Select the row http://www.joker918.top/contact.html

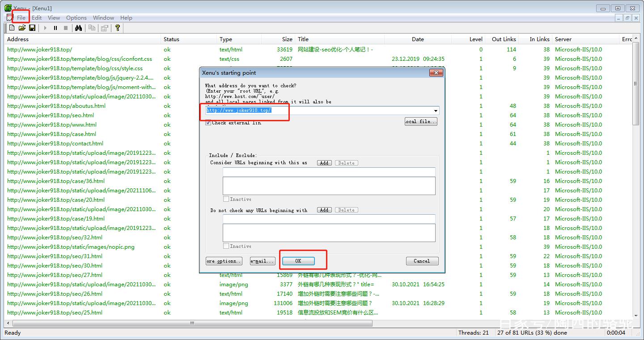click(55, 144)
